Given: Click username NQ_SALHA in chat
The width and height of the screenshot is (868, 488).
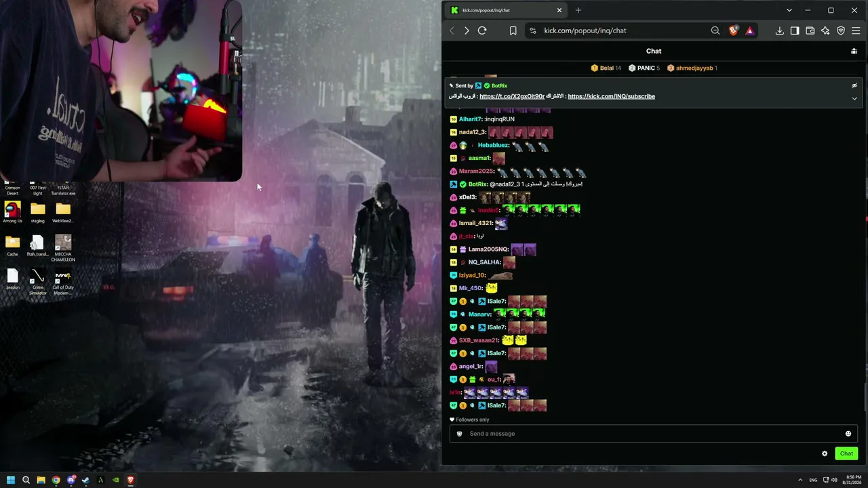Looking at the screenshot, I should [485, 262].
